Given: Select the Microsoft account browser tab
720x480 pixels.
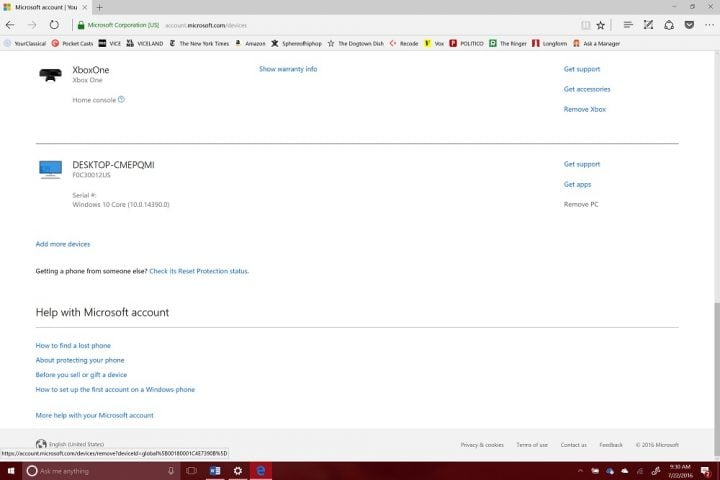Looking at the screenshot, I should [45, 7].
